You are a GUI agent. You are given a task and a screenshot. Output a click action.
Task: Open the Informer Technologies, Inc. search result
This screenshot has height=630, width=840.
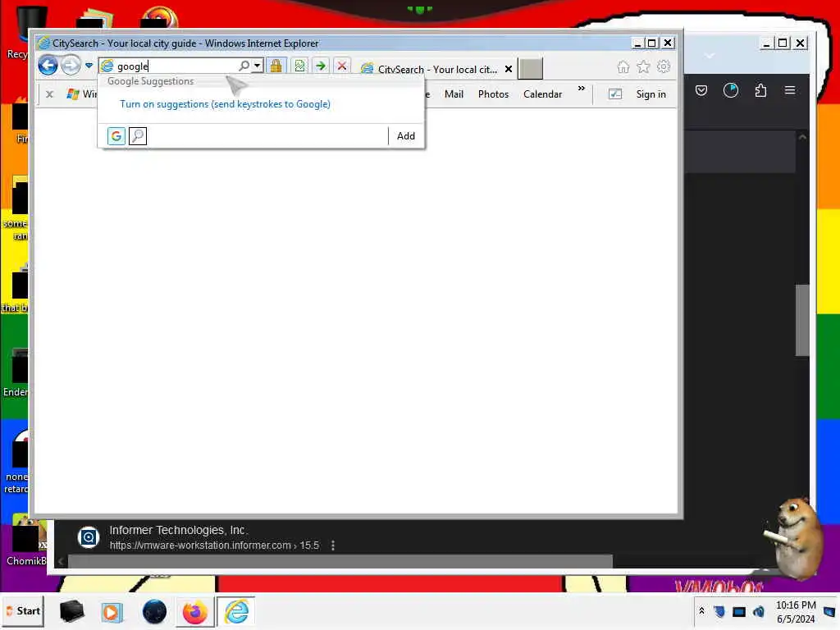pos(177,530)
